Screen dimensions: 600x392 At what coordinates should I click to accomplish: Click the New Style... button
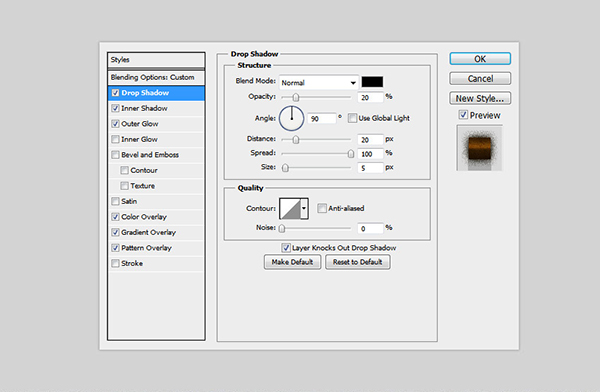coord(480,98)
